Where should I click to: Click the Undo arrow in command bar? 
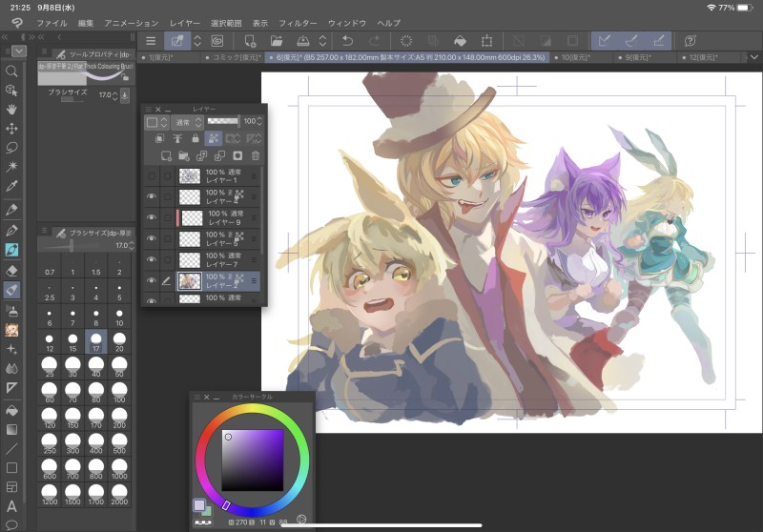click(347, 41)
